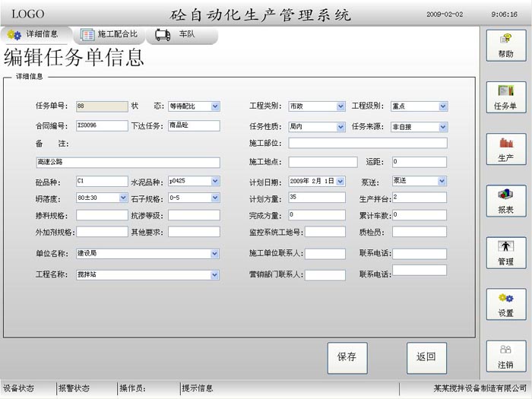This screenshot has height=399, width=532.
Task: Open the 生产 production icon
Action: tap(505, 149)
